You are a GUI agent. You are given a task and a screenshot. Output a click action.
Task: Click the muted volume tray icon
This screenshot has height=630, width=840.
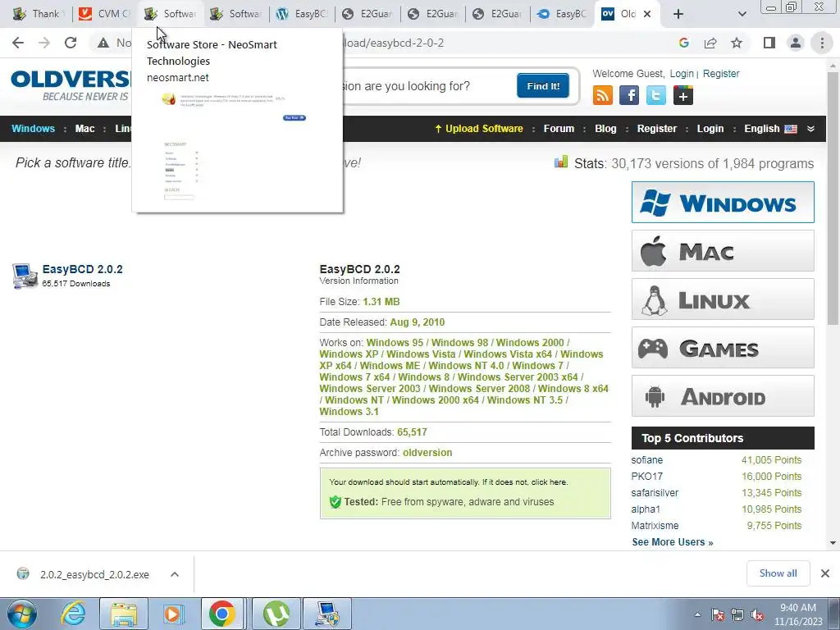click(757, 614)
